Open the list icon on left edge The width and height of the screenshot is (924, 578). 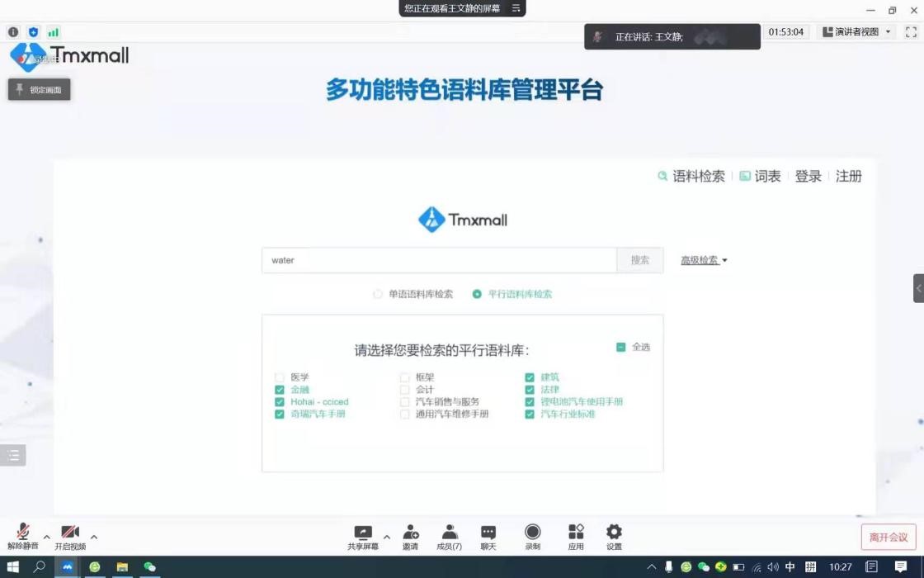click(x=13, y=455)
